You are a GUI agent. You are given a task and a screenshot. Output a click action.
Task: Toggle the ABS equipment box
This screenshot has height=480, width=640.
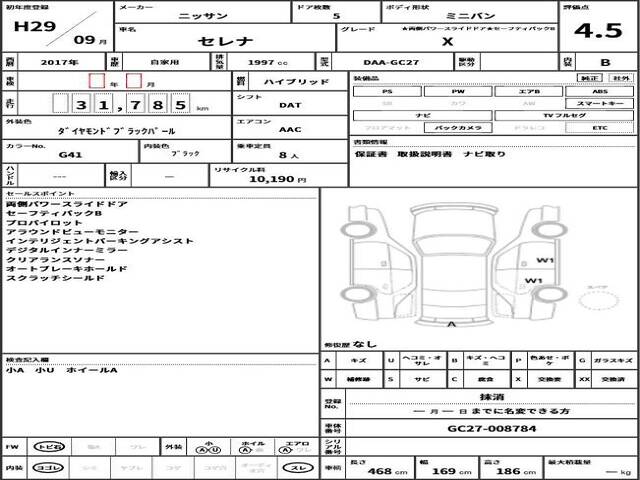pyautogui.click(x=599, y=91)
